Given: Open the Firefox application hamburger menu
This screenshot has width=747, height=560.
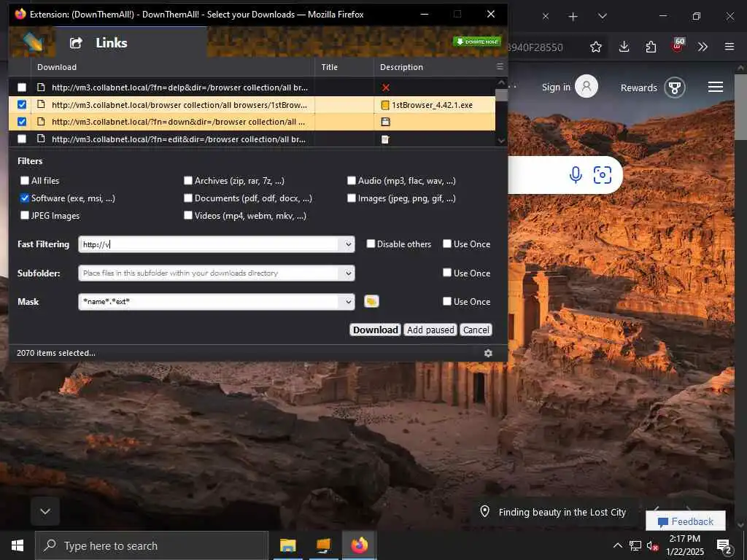Looking at the screenshot, I should point(729,47).
